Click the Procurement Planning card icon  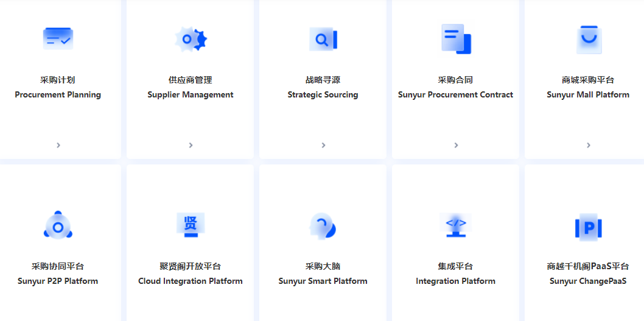pos(58,38)
